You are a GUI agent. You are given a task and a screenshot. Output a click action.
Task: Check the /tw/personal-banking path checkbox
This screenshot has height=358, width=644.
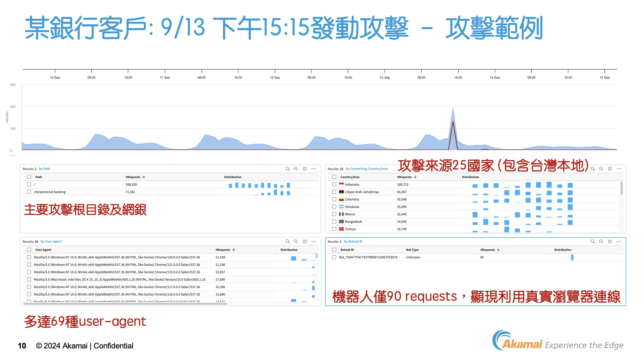29,192
